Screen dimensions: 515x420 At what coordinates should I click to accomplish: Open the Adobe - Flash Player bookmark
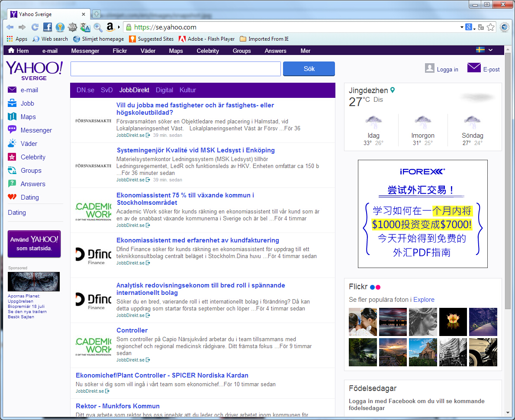coord(206,39)
